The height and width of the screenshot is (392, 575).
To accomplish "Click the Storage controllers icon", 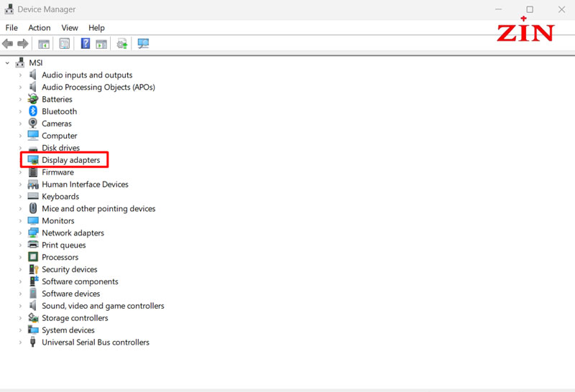I will (x=33, y=317).
